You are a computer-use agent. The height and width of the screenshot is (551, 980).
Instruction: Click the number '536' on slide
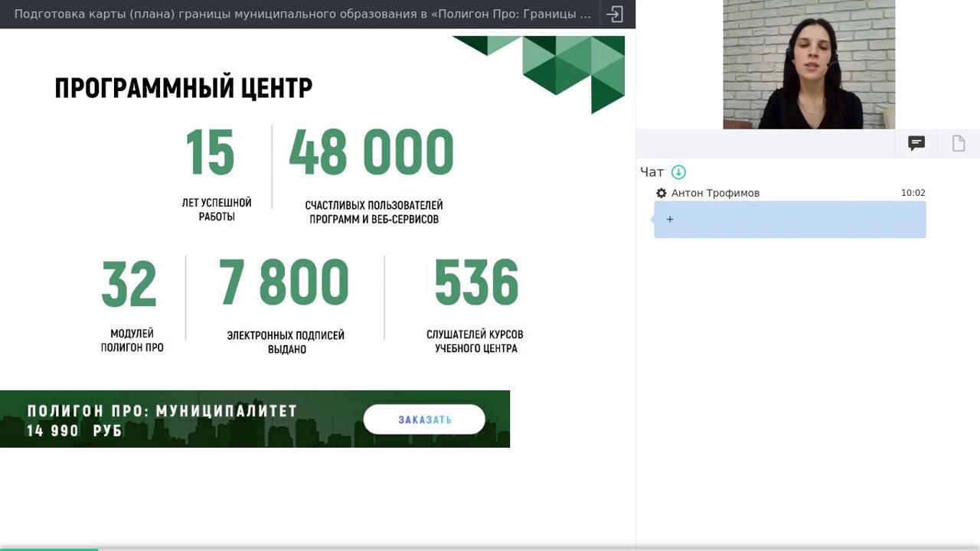[x=476, y=282]
